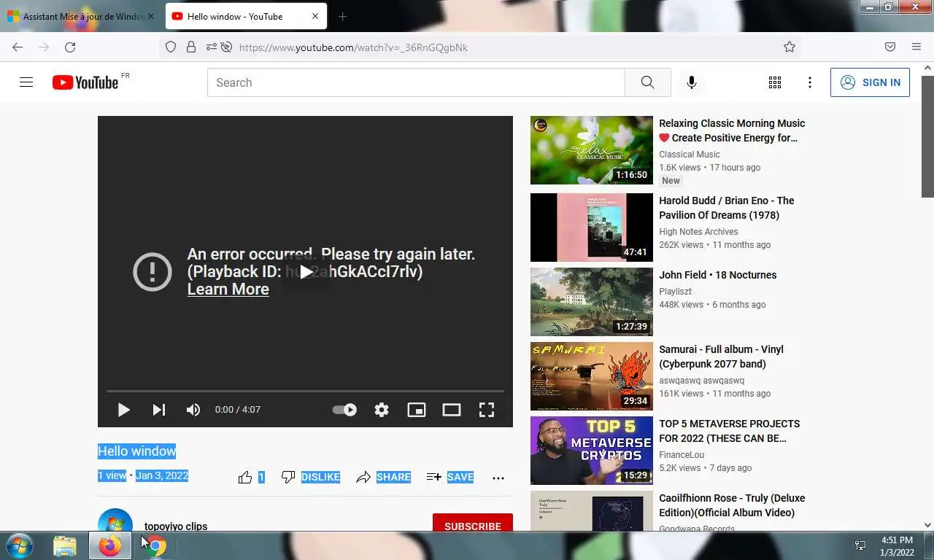Open the YouTube apps grid
Screen dimensions: 934x560
coord(775,82)
